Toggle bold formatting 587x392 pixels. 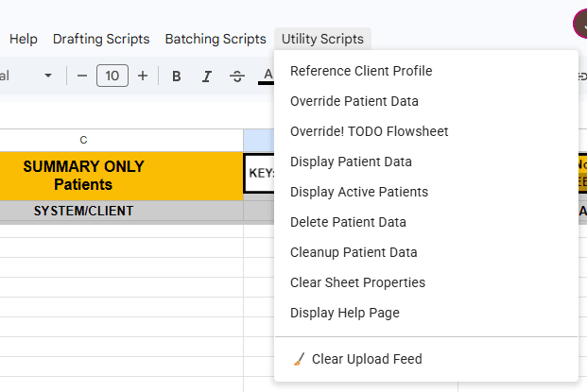click(x=177, y=76)
